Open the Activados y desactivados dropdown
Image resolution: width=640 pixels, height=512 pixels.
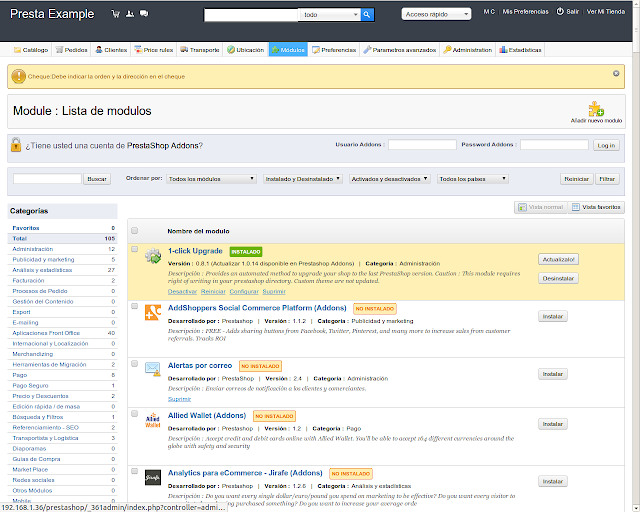tap(390, 179)
